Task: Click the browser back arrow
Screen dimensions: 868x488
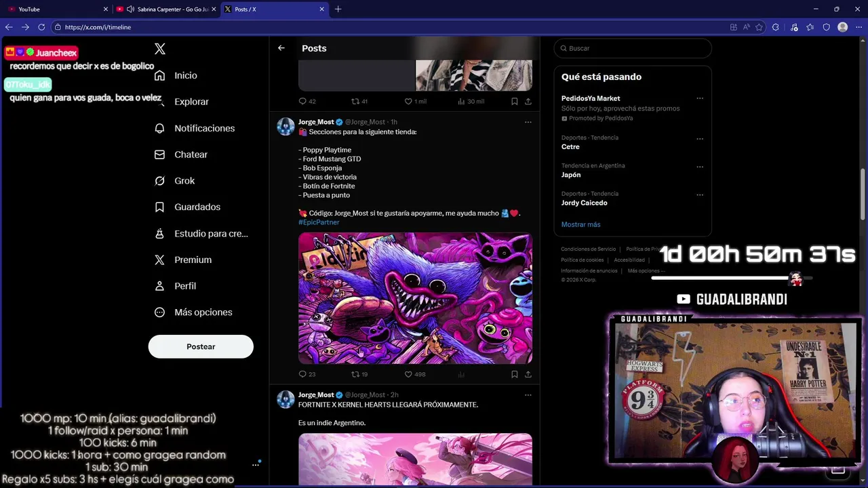Action: coord(9,27)
